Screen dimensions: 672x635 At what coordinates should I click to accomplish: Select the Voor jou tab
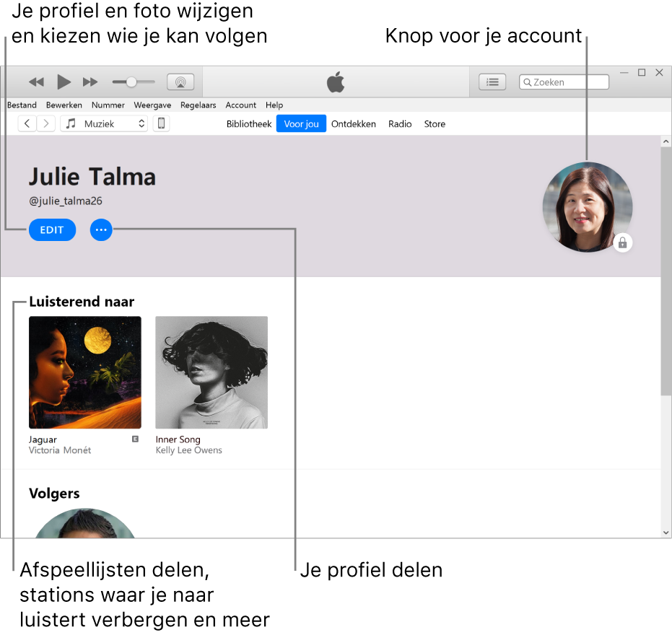pyautogui.click(x=301, y=124)
